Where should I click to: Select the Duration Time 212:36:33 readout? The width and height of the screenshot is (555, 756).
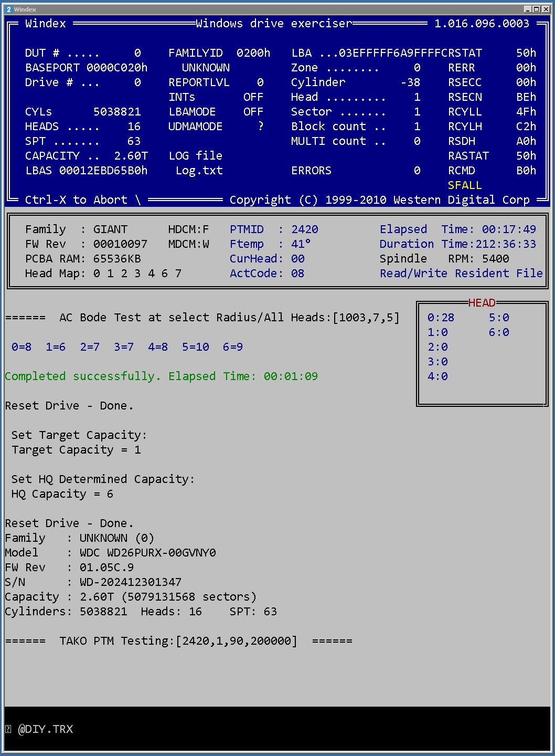click(x=458, y=244)
